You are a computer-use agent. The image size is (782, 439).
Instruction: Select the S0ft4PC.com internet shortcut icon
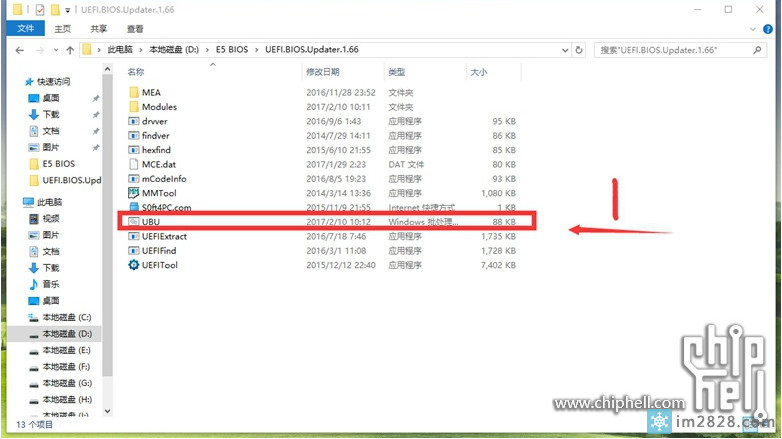coord(134,207)
